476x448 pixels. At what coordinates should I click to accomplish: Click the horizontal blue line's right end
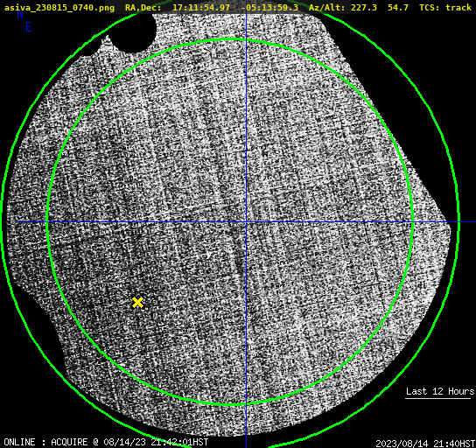click(x=473, y=222)
